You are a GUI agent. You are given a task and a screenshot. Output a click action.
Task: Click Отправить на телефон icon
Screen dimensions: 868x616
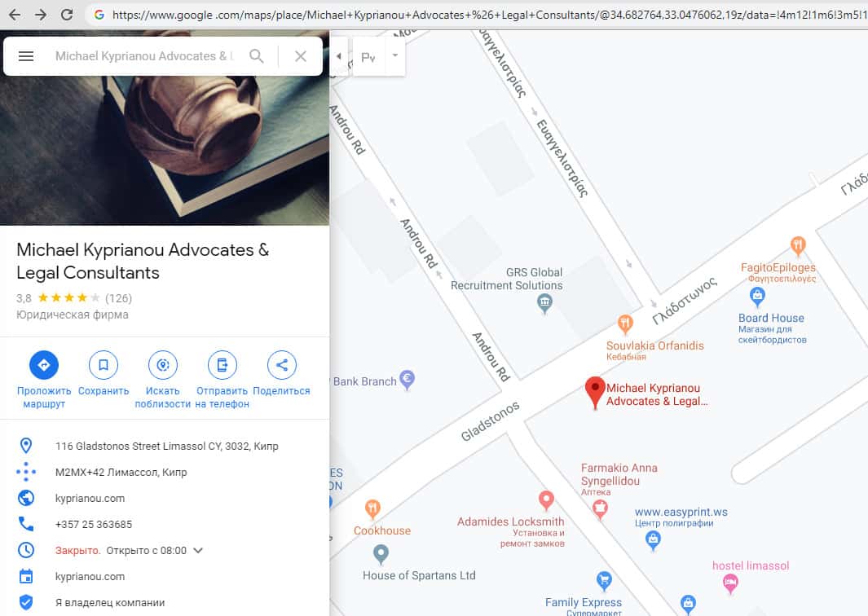tap(222, 365)
